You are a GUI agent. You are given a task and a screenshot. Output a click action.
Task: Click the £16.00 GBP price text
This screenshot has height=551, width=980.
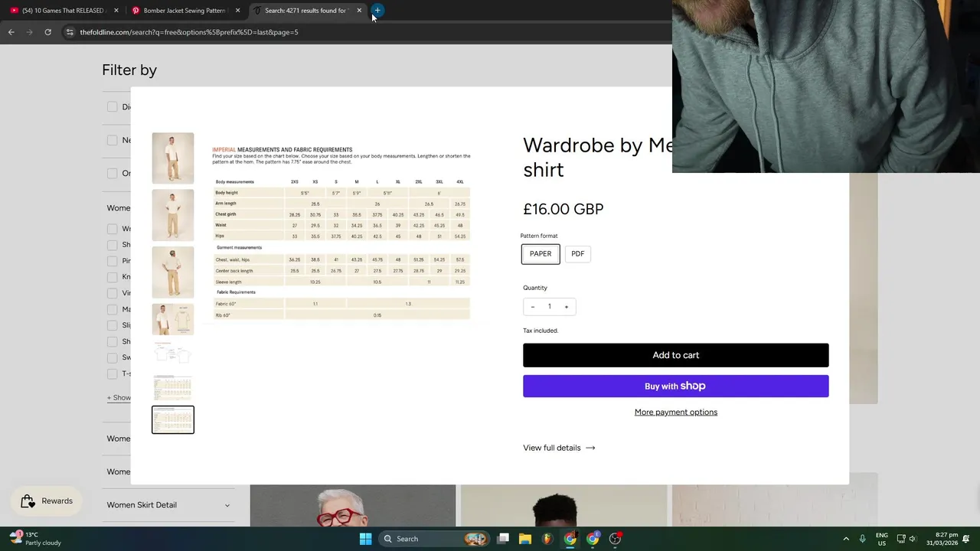[x=563, y=209]
